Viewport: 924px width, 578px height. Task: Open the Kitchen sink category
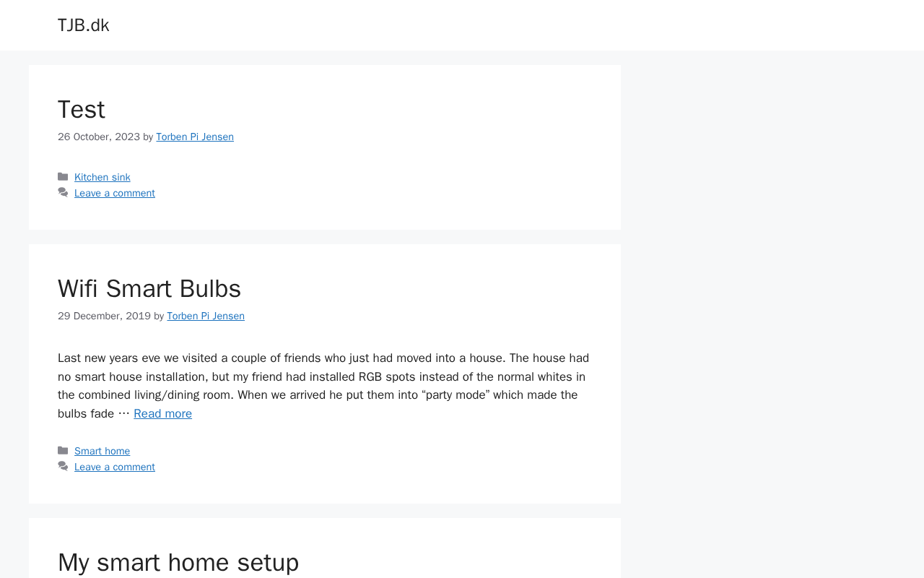[x=103, y=178]
